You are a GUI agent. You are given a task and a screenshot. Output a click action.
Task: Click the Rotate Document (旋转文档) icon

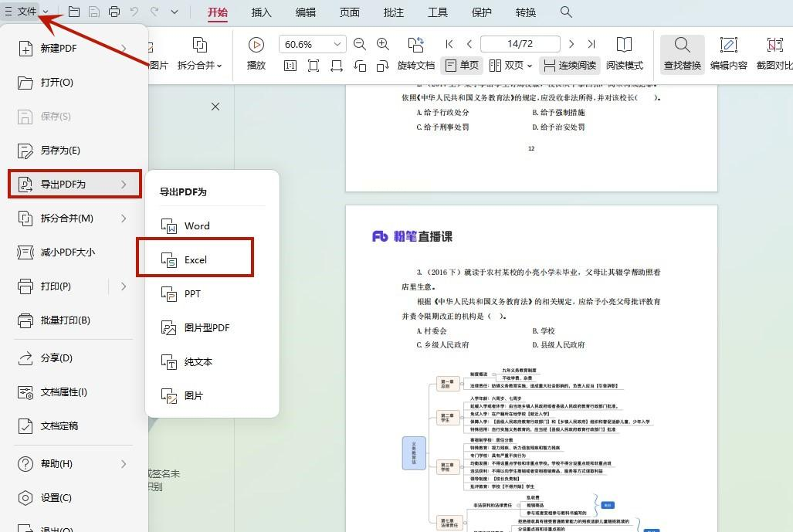point(415,46)
